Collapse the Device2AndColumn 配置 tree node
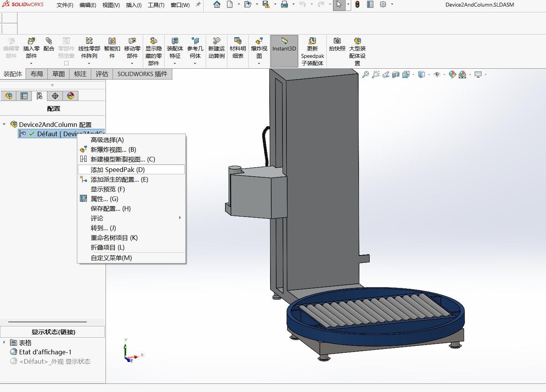The image size is (546, 392). pyautogui.click(x=4, y=124)
